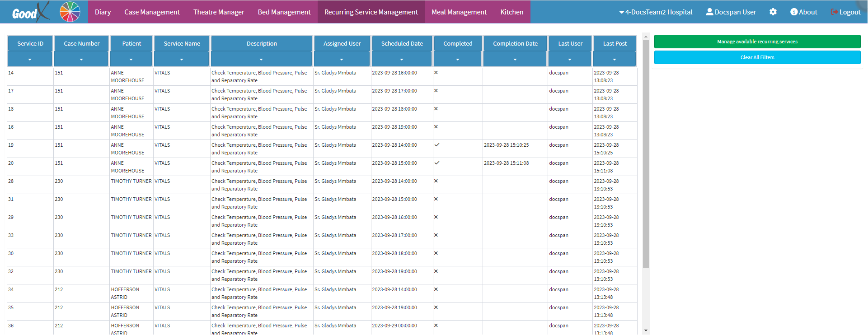Click the X mark for service 14
The height and width of the screenshot is (335, 868).
(x=436, y=73)
